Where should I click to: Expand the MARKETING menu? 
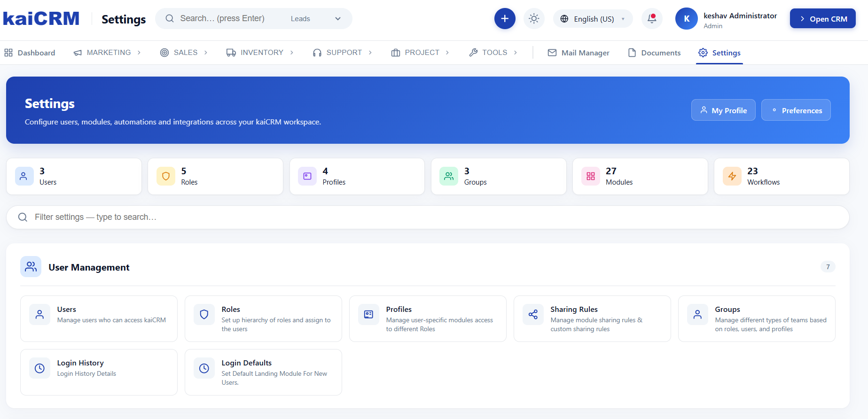click(x=107, y=53)
